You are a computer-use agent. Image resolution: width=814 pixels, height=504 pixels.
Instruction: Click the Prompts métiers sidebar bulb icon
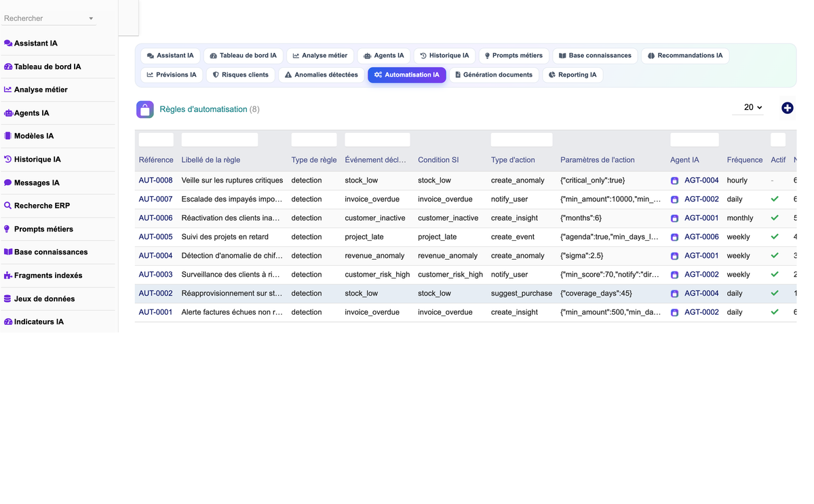7,229
